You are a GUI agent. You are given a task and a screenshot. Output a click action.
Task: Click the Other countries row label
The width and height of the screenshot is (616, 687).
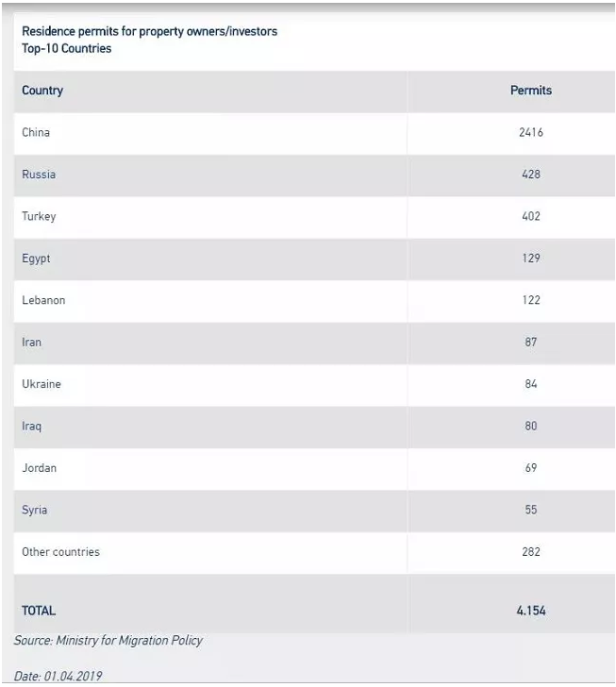click(x=61, y=552)
